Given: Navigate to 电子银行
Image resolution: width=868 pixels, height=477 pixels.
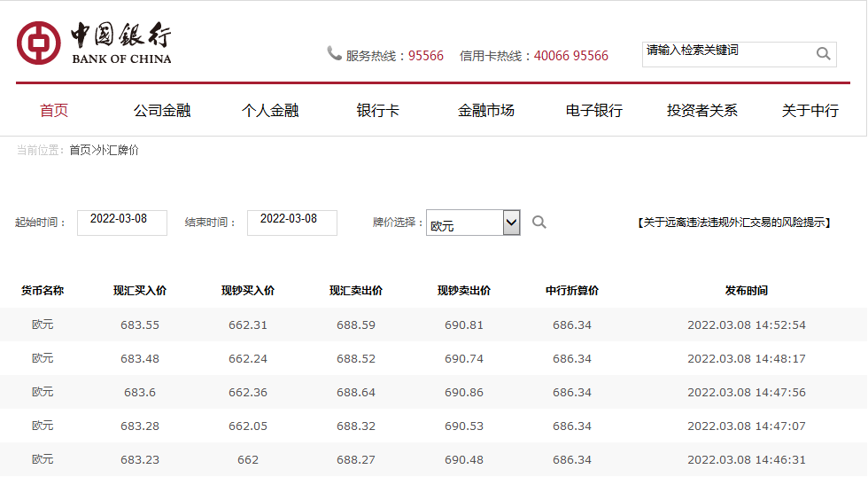Looking at the screenshot, I should point(594,111).
